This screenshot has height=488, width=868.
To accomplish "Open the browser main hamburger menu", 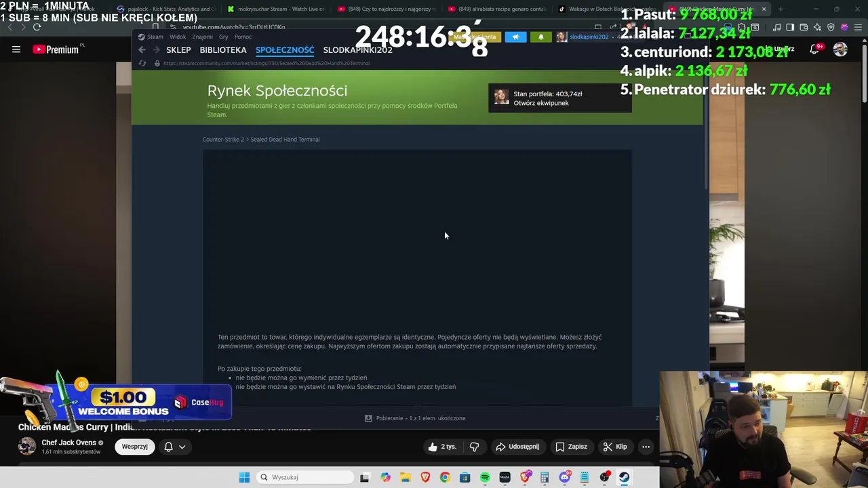I will (x=857, y=27).
